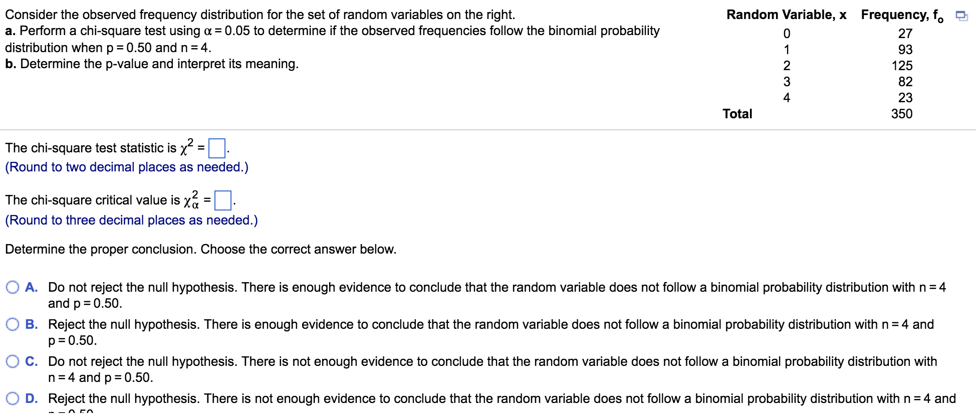The image size is (980, 416).
Task: Click frequency value 93 for x equals 1
Action: pos(904,49)
